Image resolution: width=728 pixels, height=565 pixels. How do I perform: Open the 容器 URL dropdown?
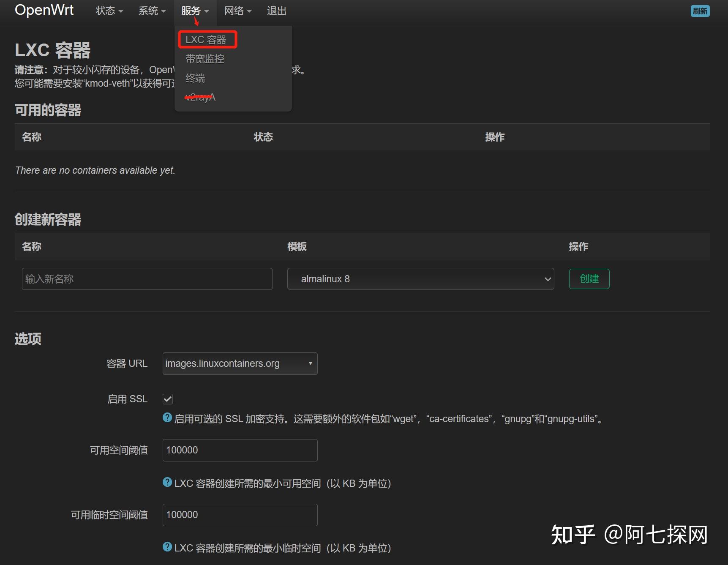pos(239,363)
